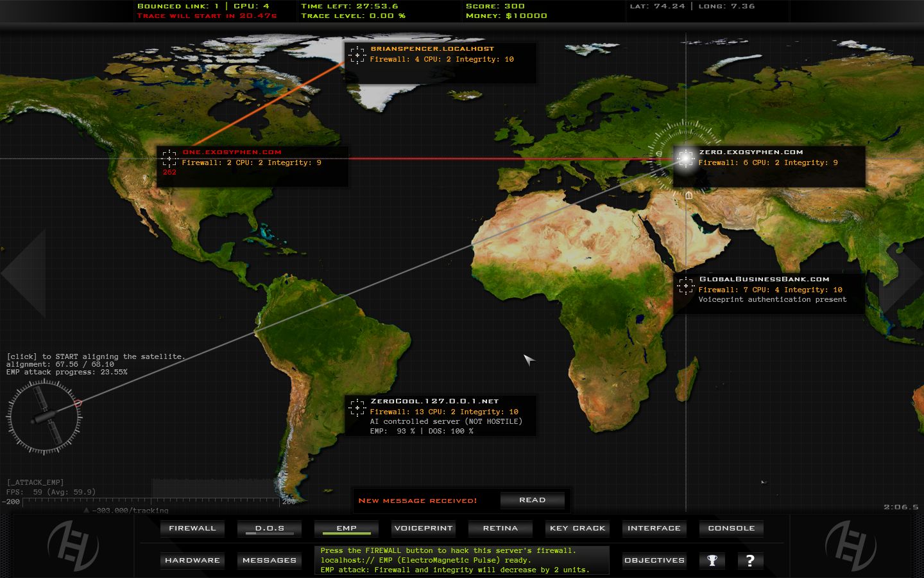Open the trophy achievements icon
The width and height of the screenshot is (924, 578).
(x=712, y=561)
